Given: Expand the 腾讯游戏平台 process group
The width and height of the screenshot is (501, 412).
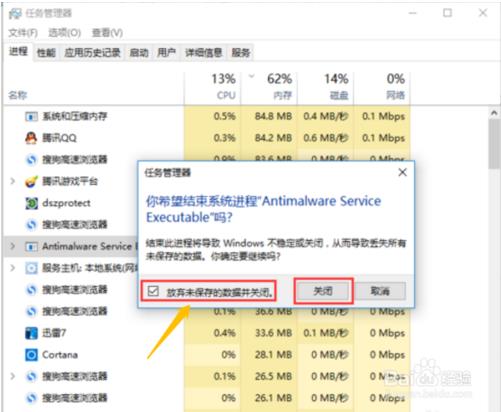Looking at the screenshot, I should [x=13, y=181].
